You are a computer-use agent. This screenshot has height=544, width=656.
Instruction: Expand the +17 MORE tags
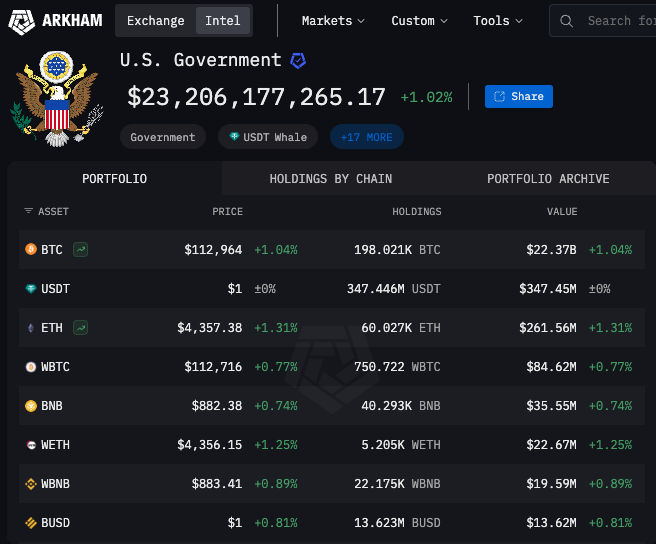tap(366, 137)
